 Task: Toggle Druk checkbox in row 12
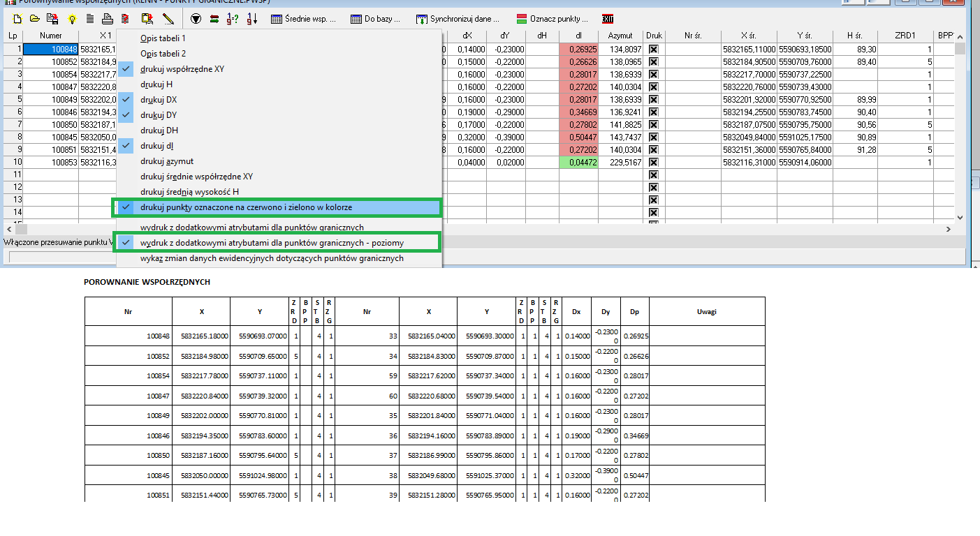pos(654,187)
